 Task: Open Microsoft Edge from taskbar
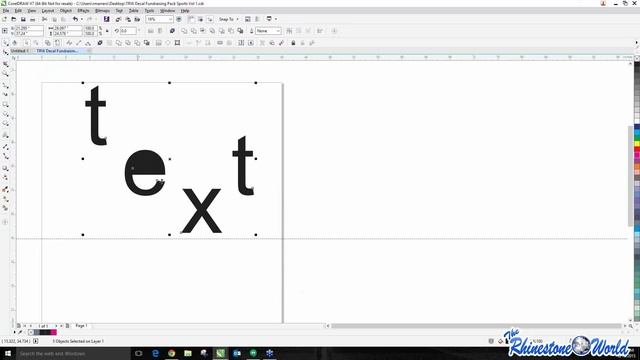click(155, 353)
